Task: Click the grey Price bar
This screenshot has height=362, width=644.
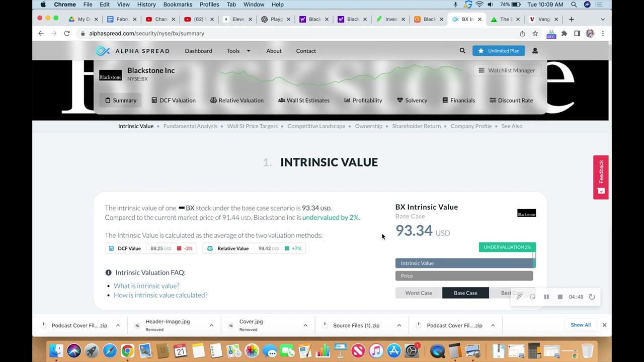Action: pos(464,276)
